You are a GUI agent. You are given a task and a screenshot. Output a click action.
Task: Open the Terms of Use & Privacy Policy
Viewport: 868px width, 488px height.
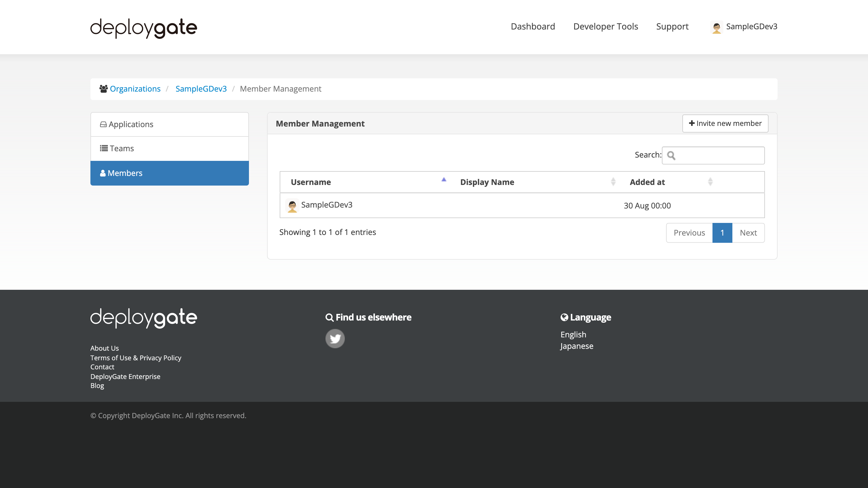[135, 358]
